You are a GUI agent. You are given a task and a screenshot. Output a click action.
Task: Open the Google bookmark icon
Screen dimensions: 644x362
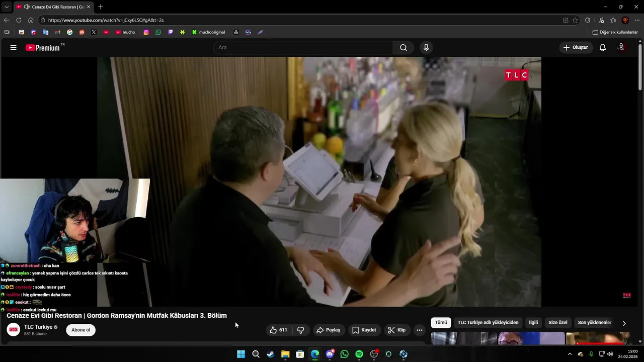tap(70, 32)
